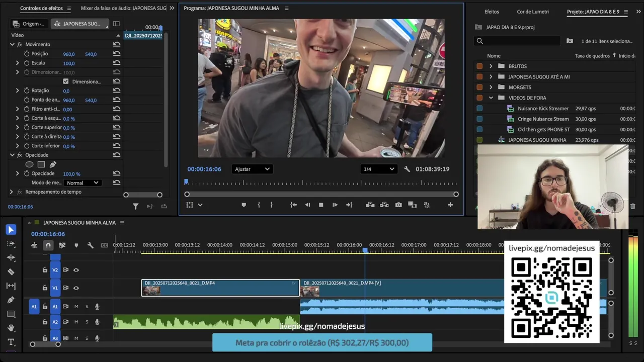Select the Type text tool
This screenshot has width=644, height=362.
(11, 342)
